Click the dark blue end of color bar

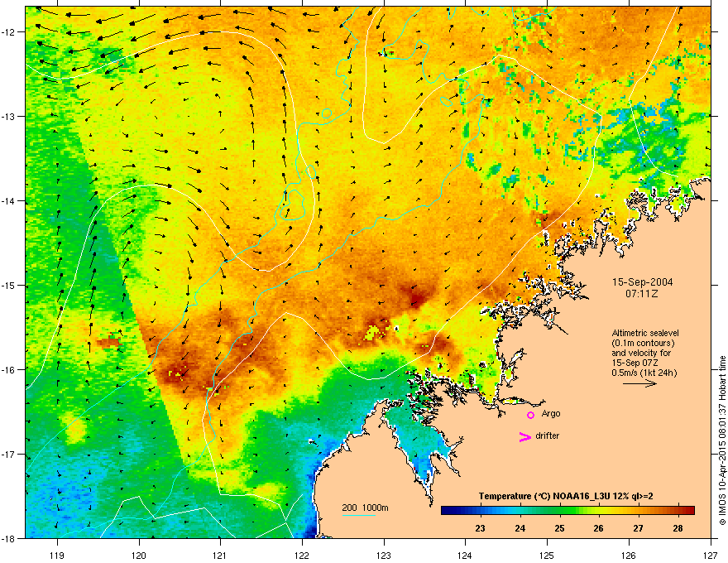pos(445,511)
